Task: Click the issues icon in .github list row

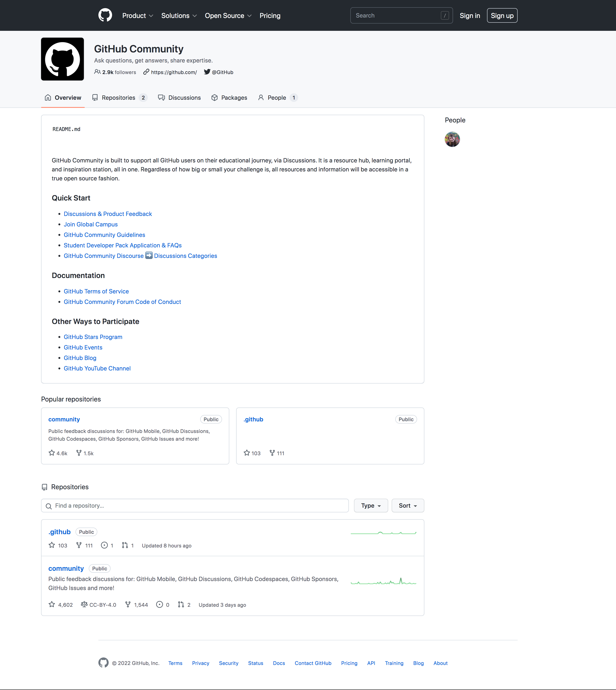Action: tap(104, 545)
